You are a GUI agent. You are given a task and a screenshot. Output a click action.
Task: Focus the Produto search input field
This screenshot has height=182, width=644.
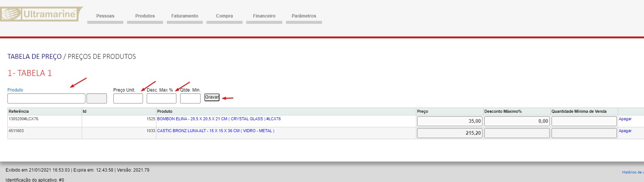(46, 98)
